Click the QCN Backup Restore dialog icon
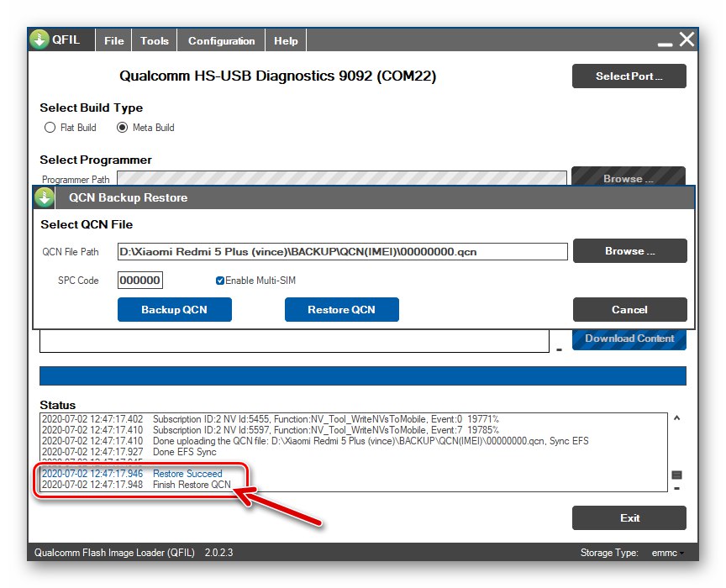The width and height of the screenshot is (726, 588). pyautogui.click(x=45, y=197)
